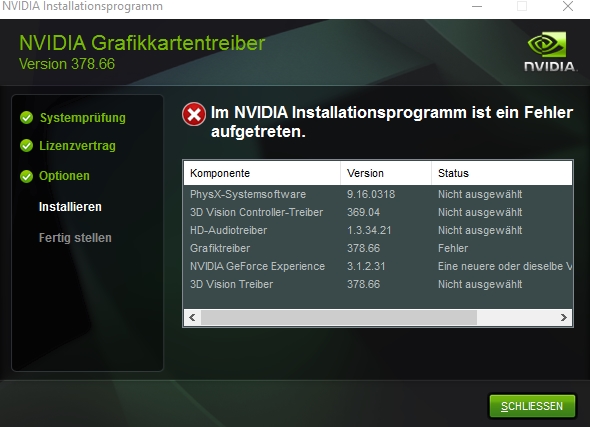
Task: Click the Fehler status cell
Action: [453, 248]
